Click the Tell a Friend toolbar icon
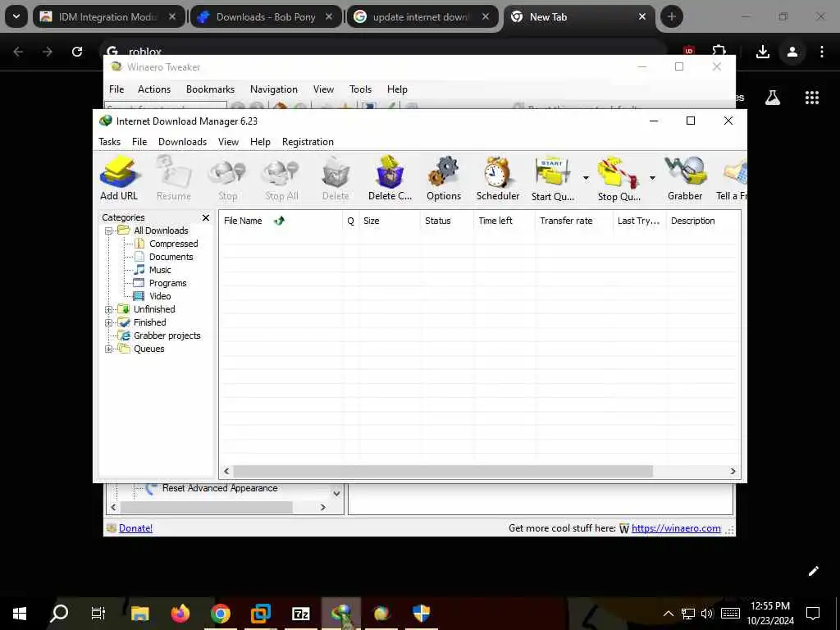This screenshot has width=840, height=630. point(732,178)
